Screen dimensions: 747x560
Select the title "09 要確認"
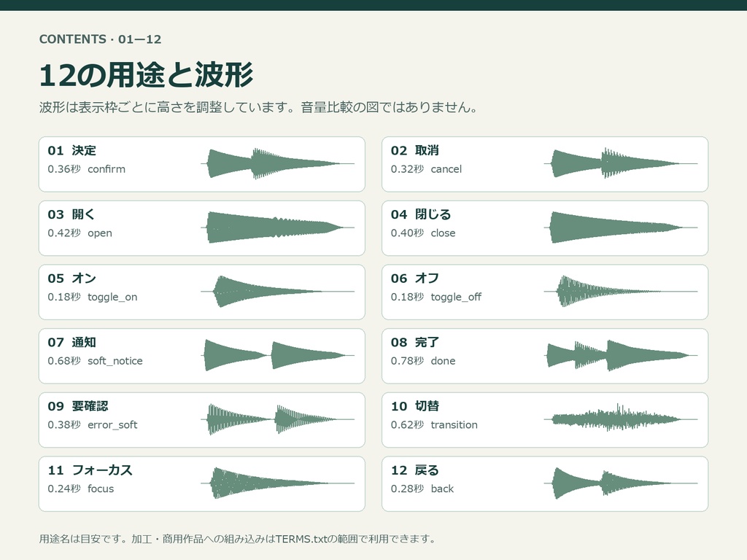coord(78,406)
